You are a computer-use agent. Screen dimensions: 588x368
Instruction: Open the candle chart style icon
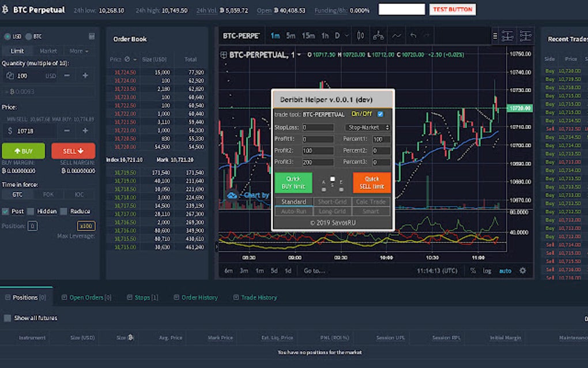tap(361, 35)
